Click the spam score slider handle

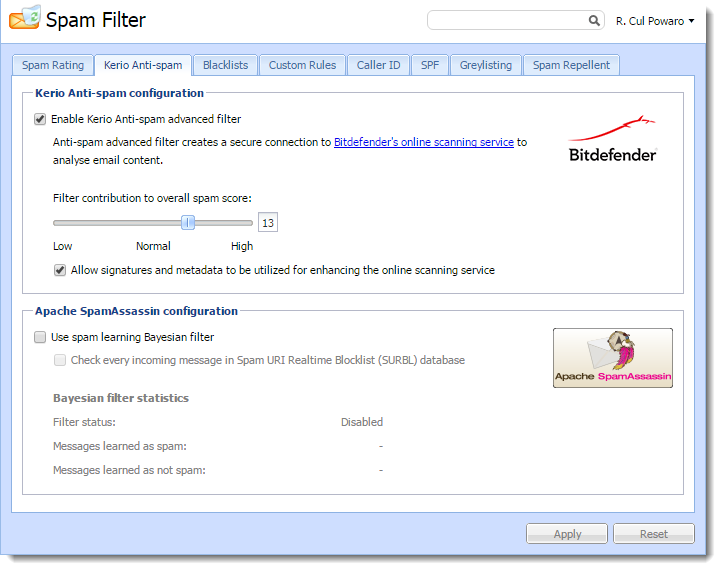pos(188,223)
